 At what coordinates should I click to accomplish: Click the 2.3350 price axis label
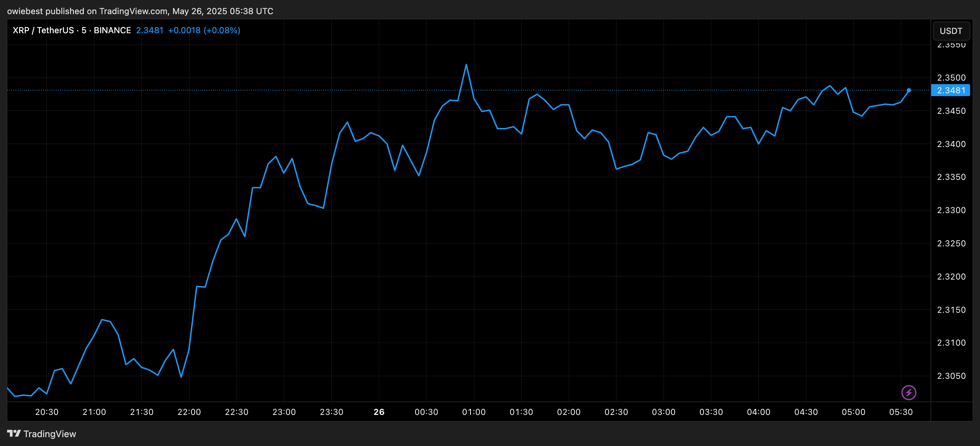[951, 177]
